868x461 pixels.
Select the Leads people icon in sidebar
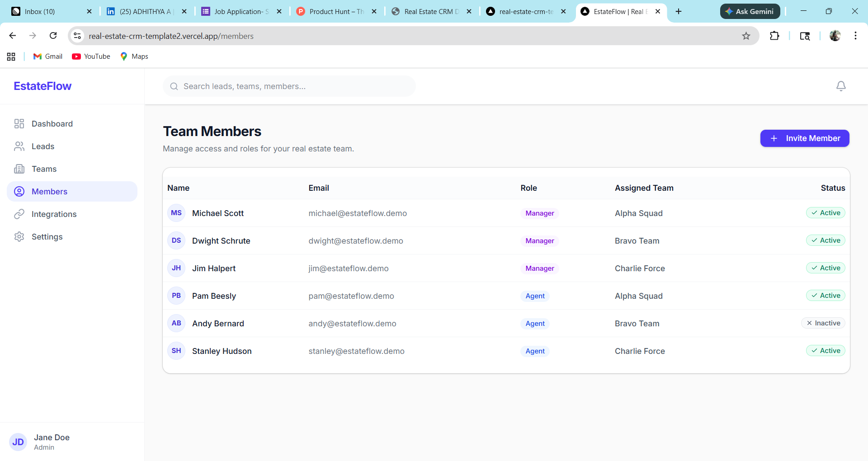click(x=19, y=146)
